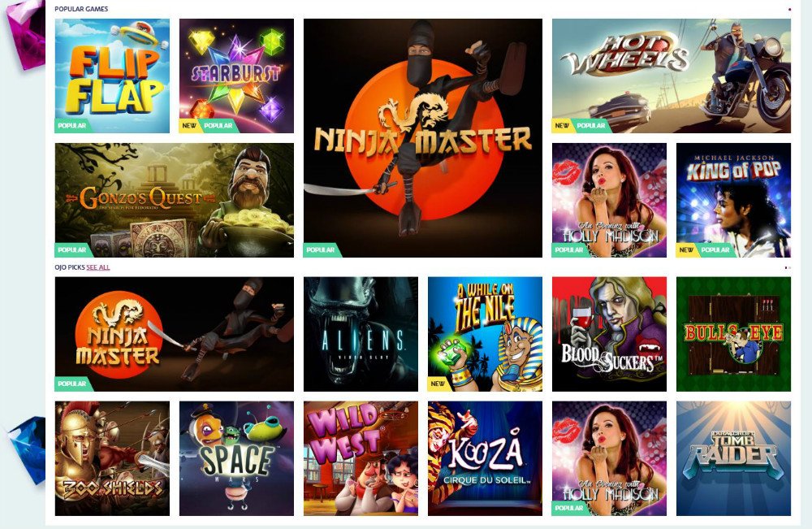Open the Tomb Raider game tile
Viewport: 812px width, 529px height.
click(733, 458)
